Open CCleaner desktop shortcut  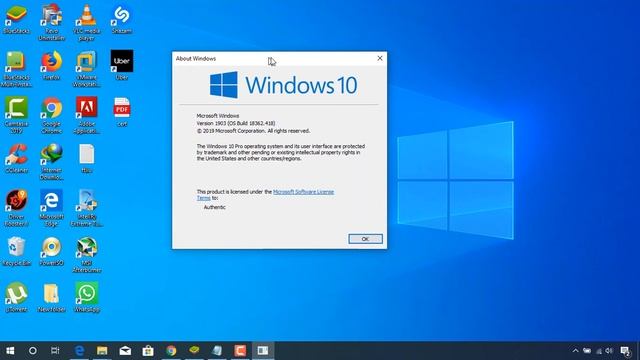pyautogui.click(x=16, y=158)
